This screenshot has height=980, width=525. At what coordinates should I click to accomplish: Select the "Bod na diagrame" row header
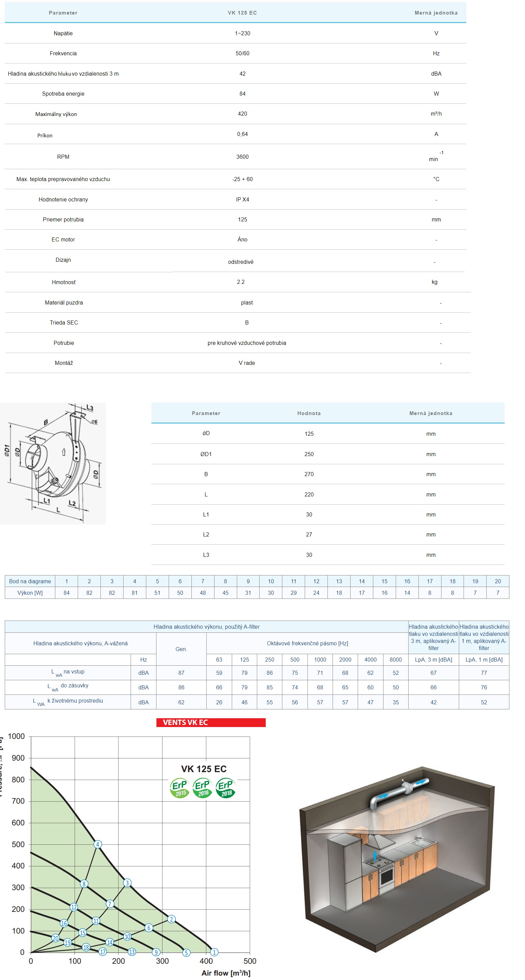(30, 581)
